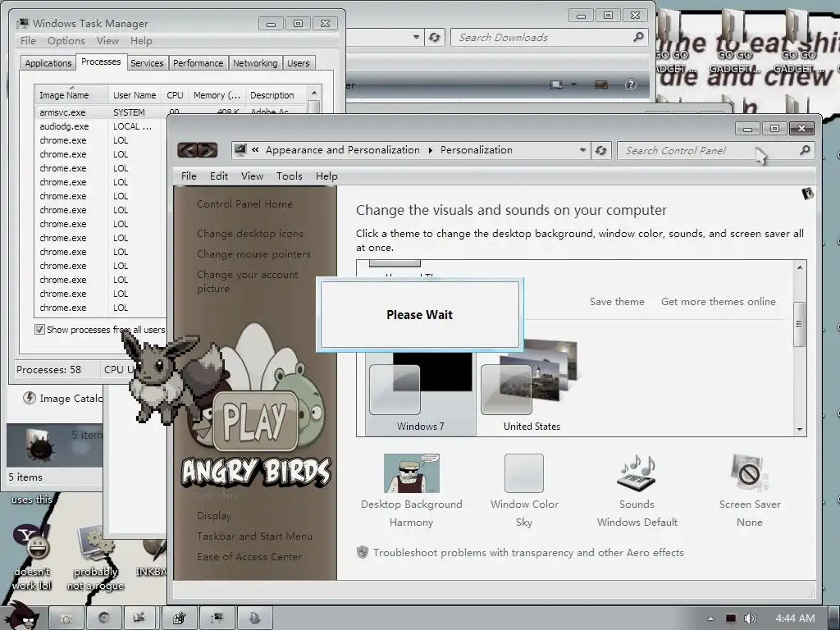The height and width of the screenshot is (630, 840).
Task: Click the Aero troubleshoot shield icon
Action: [x=363, y=552]
